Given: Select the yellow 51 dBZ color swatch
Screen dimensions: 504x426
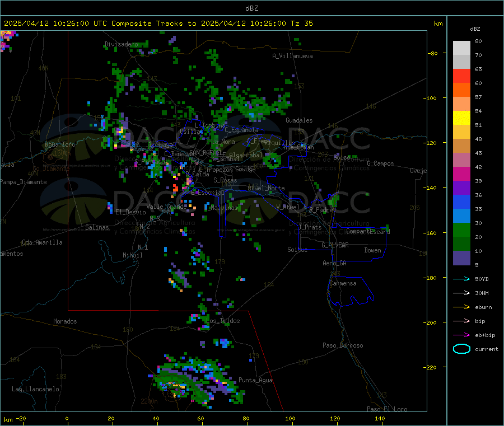Looking at the screenshot, I should click(461, 118).
